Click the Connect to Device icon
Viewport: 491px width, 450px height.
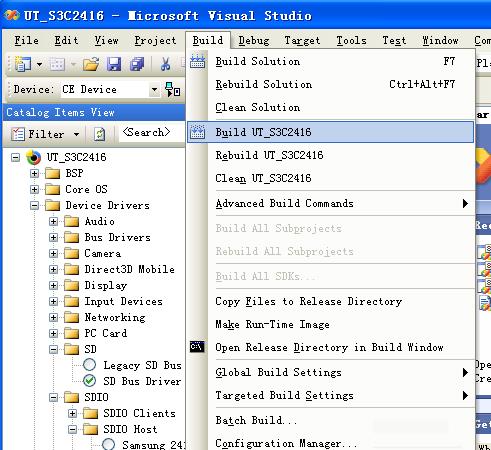172,90
